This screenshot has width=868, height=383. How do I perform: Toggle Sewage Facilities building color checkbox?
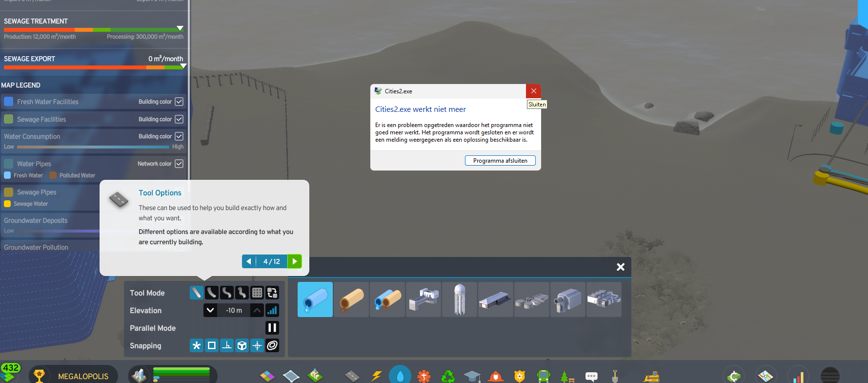(x=179, y=119)
